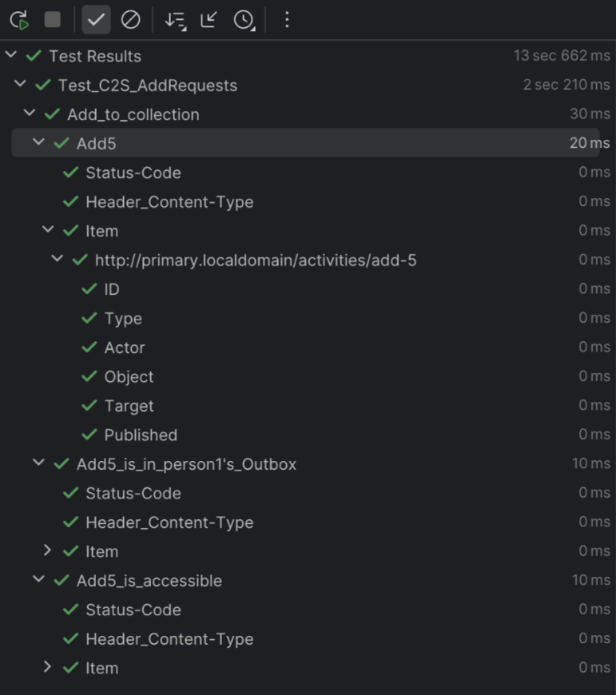Collapse the Test Results root node
Image resolution: width=616 pixels, height=695 pixels.
pyautogui.click(x=11, y=55)
